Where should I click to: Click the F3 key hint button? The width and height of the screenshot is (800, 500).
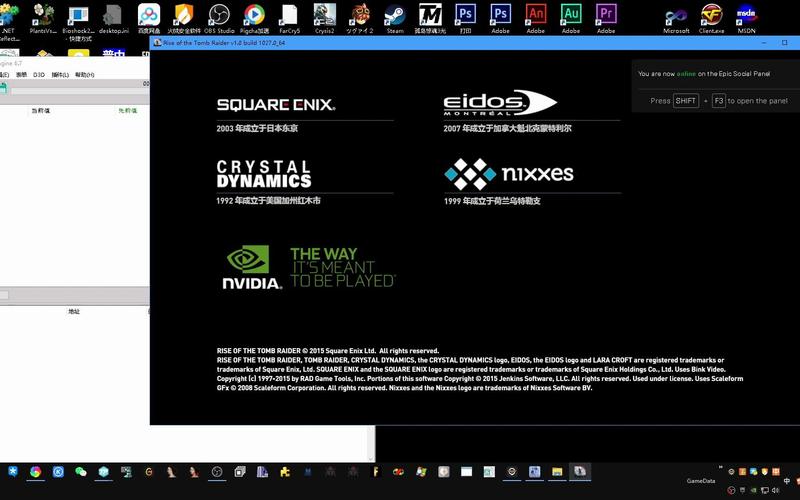[x=718, y=101]
